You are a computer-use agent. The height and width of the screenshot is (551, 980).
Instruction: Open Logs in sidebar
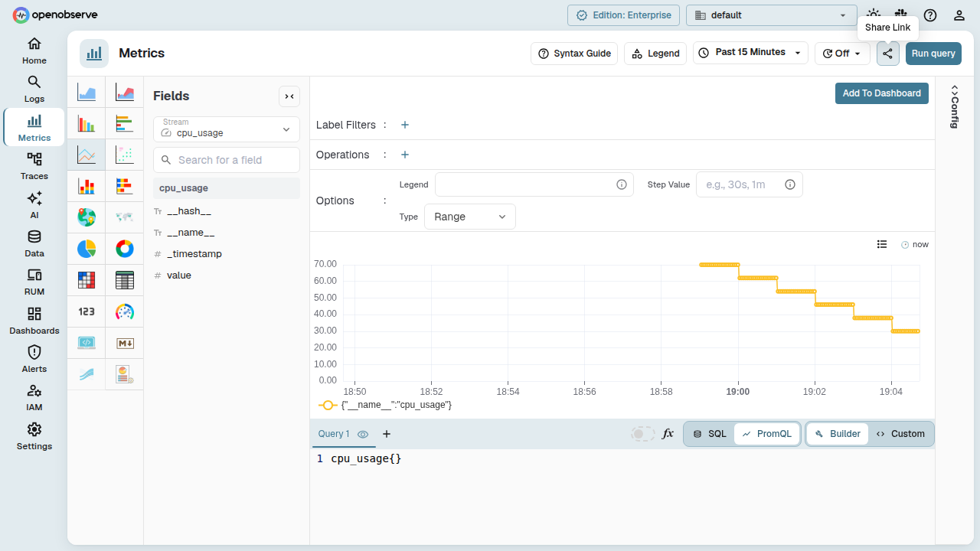tap(34, 89)
